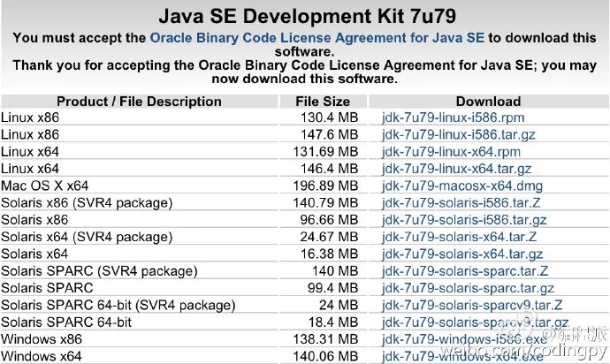Click the File Size column header
The image size is (610, 364).
pyautogui.click(x=323, y=102)
